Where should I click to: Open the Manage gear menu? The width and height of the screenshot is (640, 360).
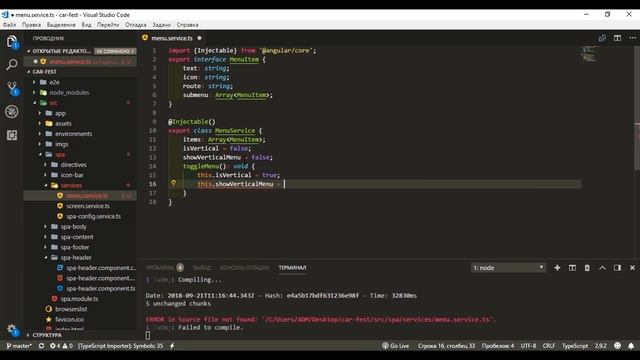coord(12,330)
